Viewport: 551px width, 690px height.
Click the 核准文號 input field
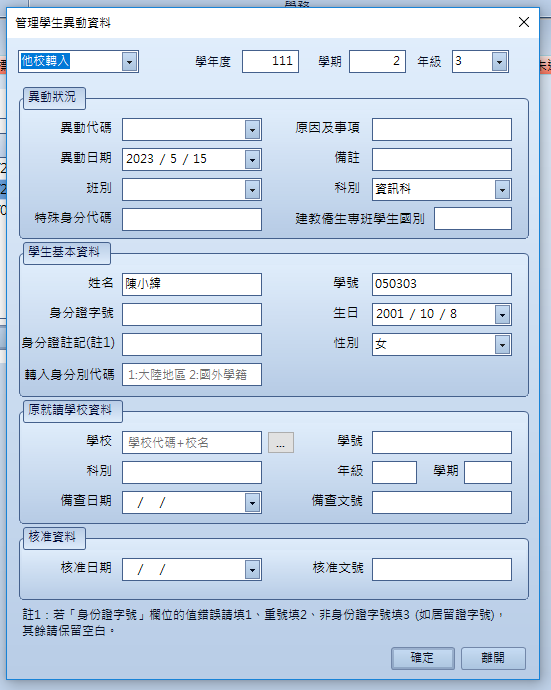click(x=442, y=569)
